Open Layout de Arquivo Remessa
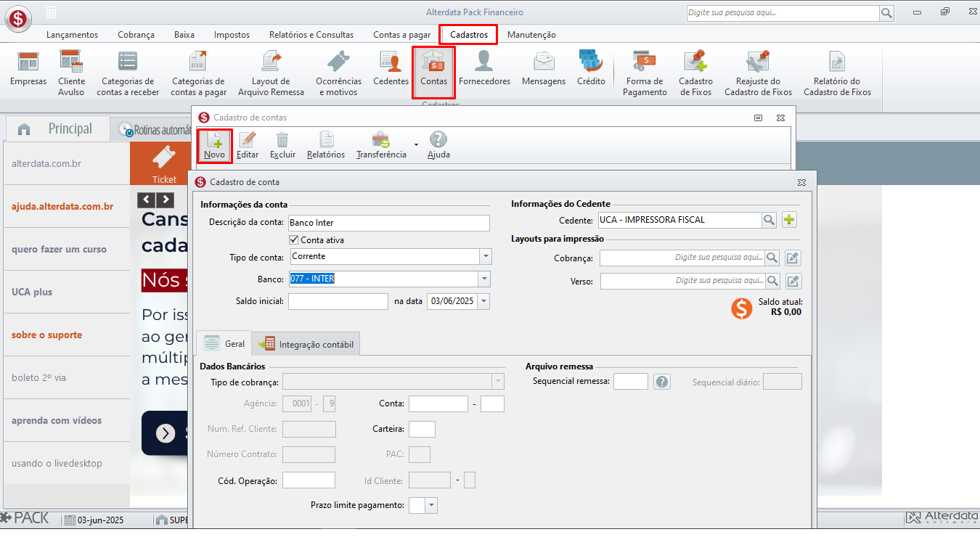This screenshot has width=980, height=545. (271, 73)
